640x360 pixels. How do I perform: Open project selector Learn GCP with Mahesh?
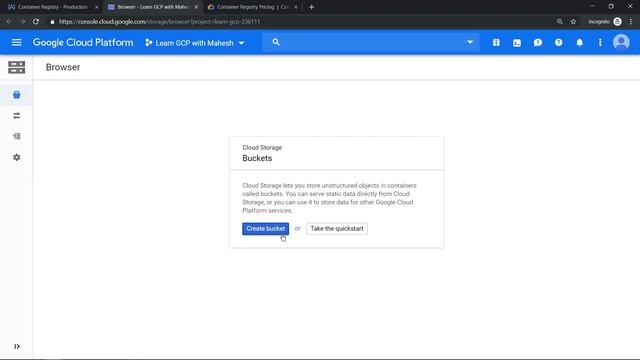195,43
